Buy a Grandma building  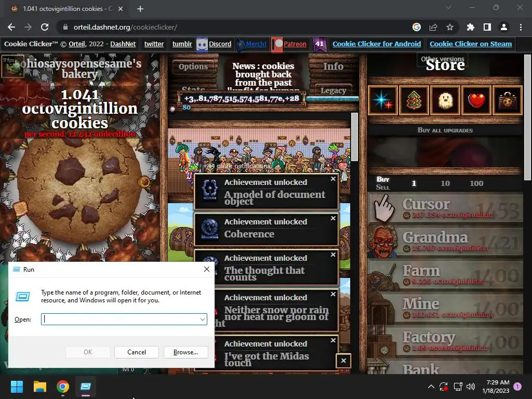445,241
